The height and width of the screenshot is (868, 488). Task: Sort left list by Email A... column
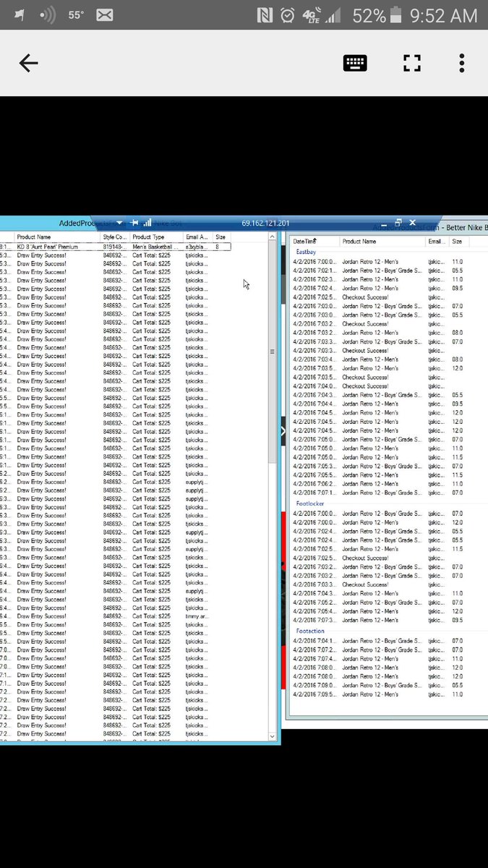(196, 237)
